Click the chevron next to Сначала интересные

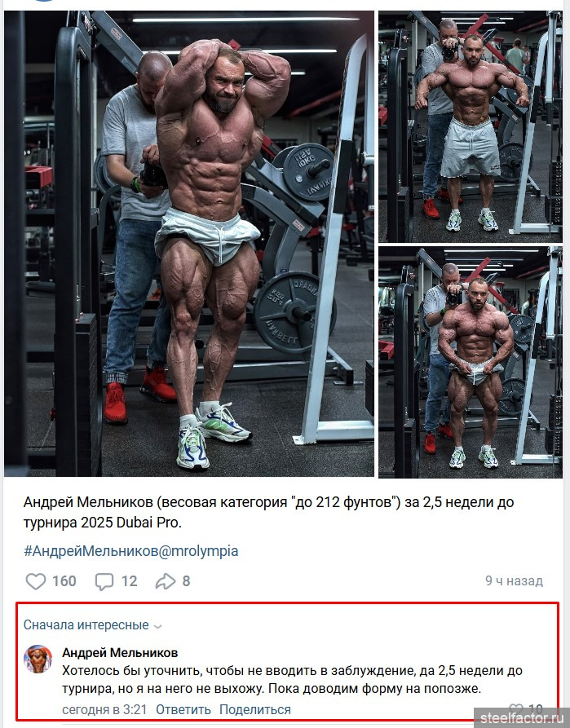(x=158, y=626)
